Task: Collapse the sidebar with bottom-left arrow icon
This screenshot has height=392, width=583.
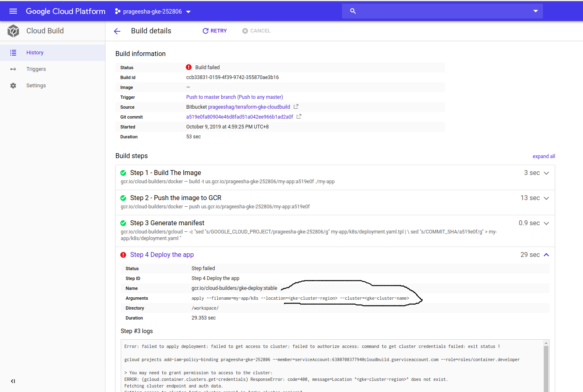Action: point(13,381)
